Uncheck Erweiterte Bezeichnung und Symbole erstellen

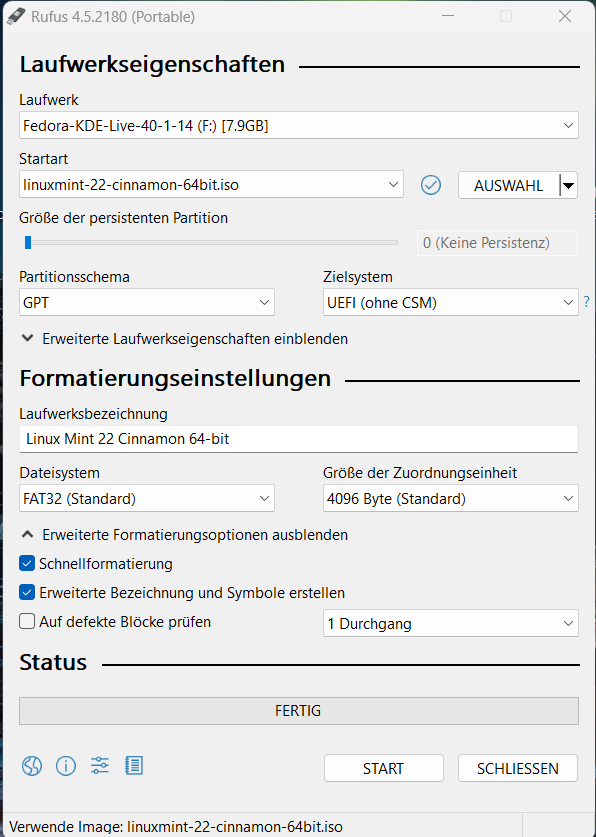tap(26, 591)
